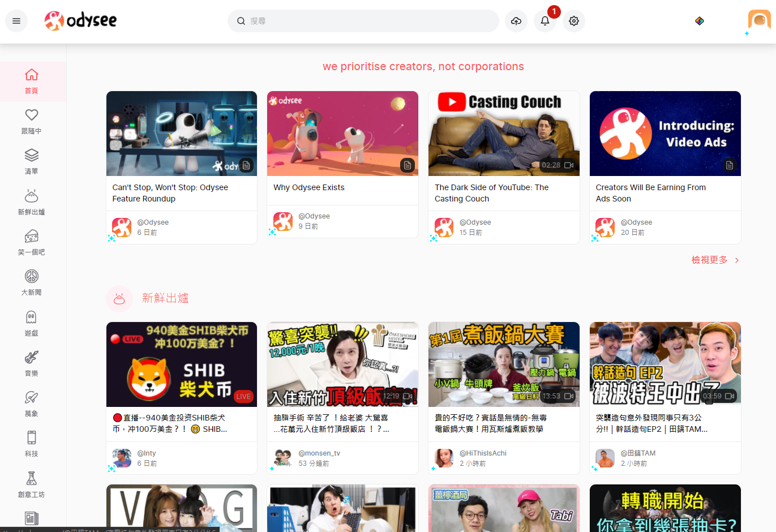This screenshot has width=776, height=532.
Task: Open title "The Dark Side of YouTube"
Action: (x=492, y=193)
